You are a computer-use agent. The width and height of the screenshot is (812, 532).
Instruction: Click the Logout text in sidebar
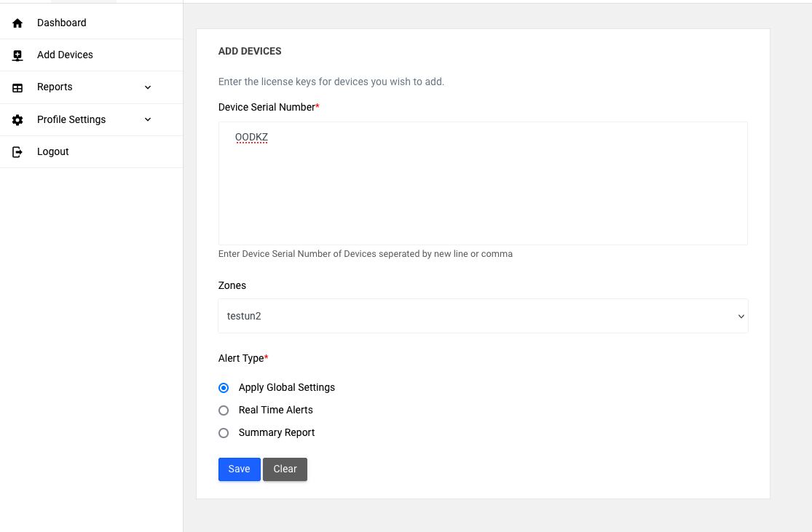click(x=53, y=151)
